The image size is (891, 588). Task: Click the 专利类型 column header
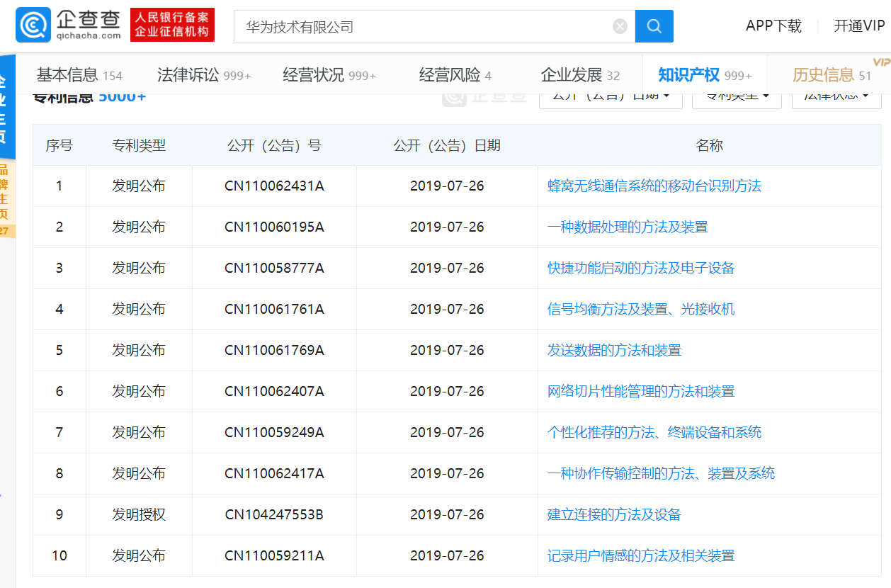[139, 145]
